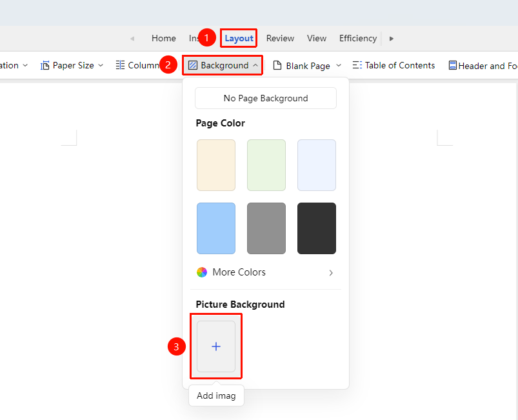Open the Efficiency tab
518x420 pixels.
click(358, 38)
